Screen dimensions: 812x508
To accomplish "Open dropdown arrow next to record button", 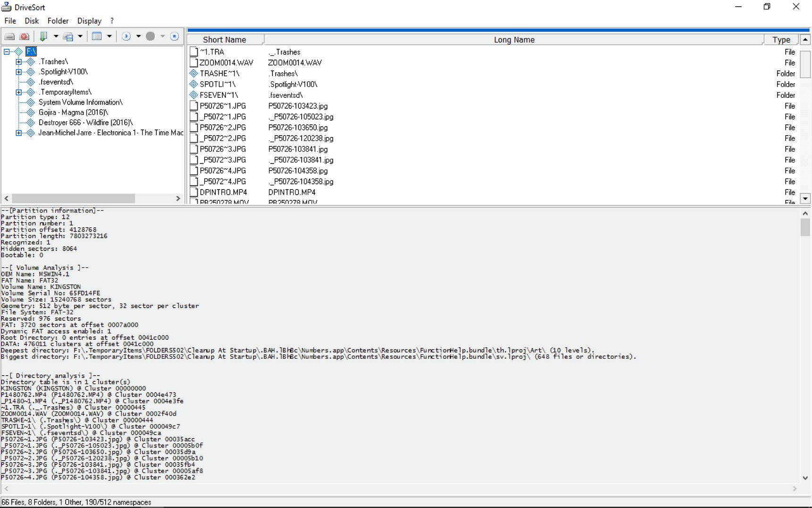I will 162,36.
